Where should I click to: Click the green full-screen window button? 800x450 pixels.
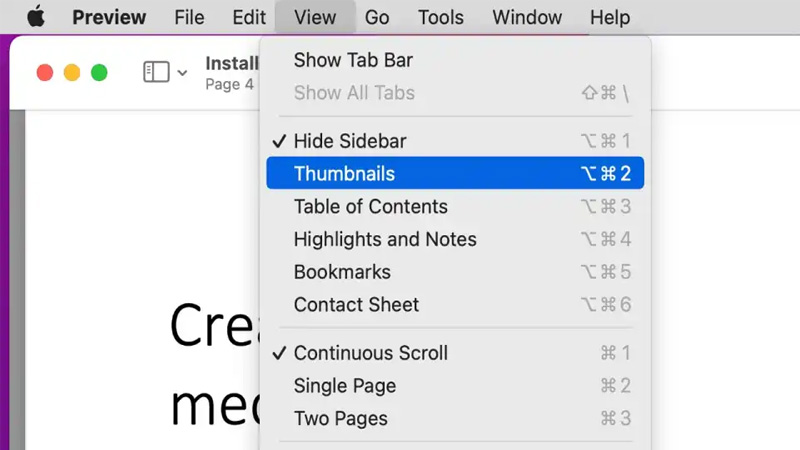(x=99, y=72)
